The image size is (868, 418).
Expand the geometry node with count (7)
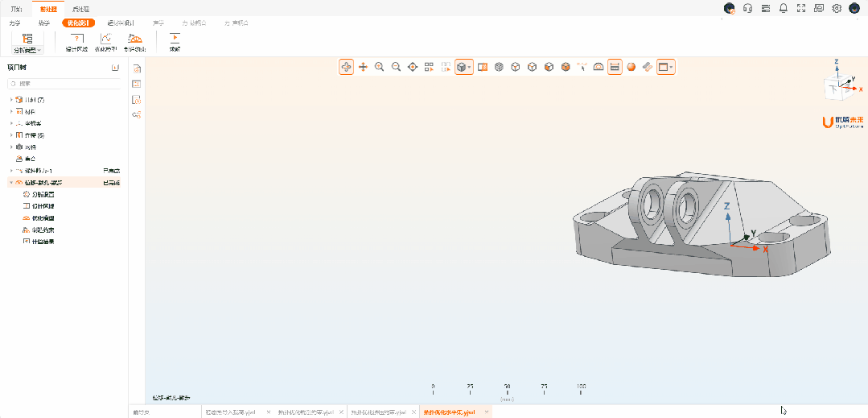click(11, 100)
